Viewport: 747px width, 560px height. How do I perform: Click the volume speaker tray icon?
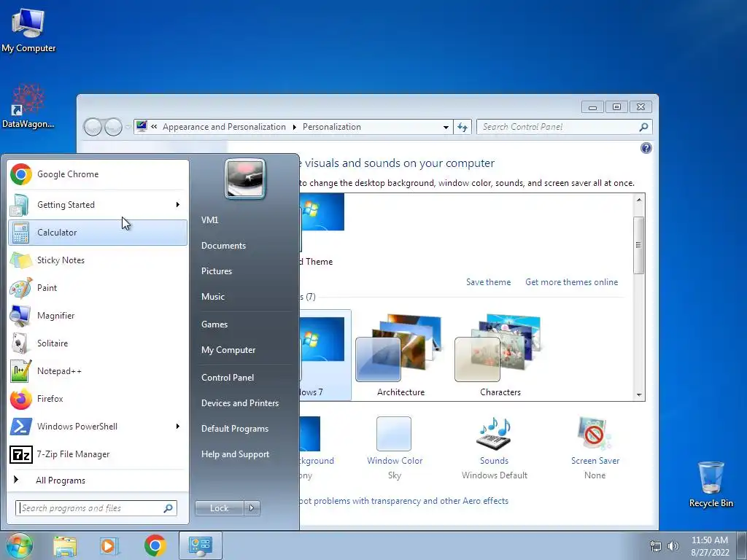pos(673,546)
